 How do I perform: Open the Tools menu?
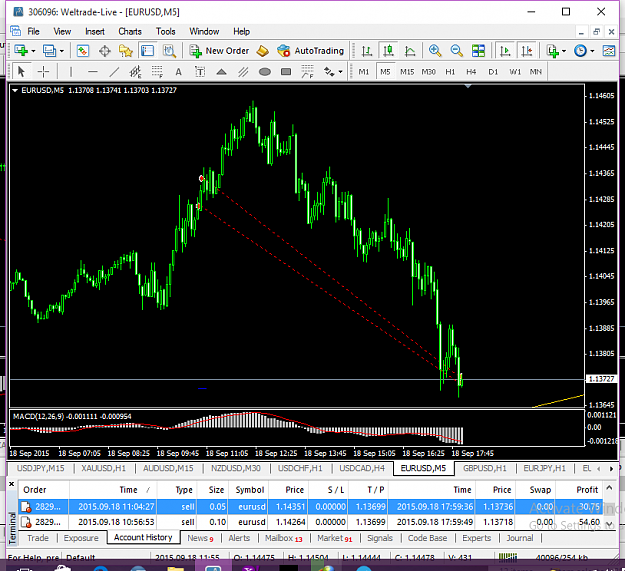[165, 31]
